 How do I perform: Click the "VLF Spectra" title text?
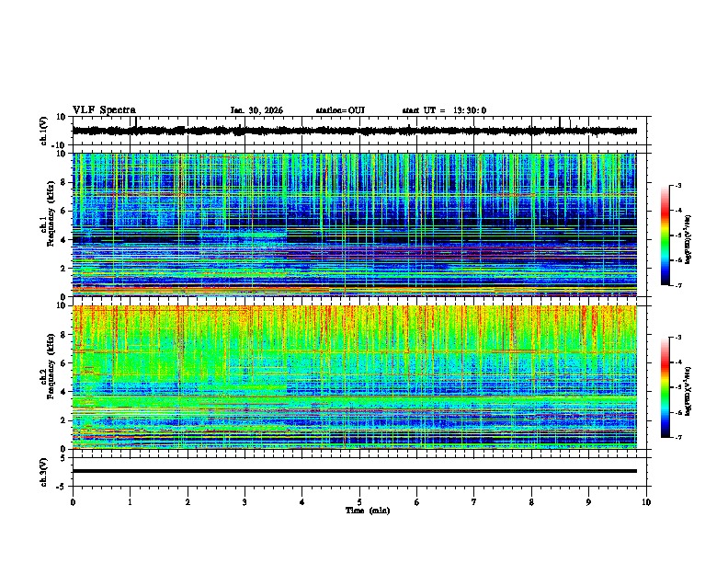[104, 109]
